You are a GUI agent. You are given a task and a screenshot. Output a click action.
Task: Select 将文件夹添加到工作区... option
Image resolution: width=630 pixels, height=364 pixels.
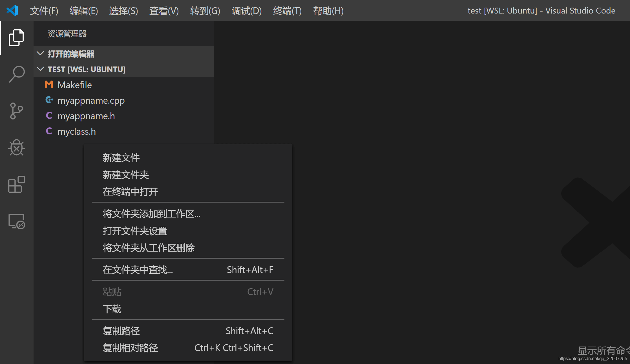tap(188, 214)
